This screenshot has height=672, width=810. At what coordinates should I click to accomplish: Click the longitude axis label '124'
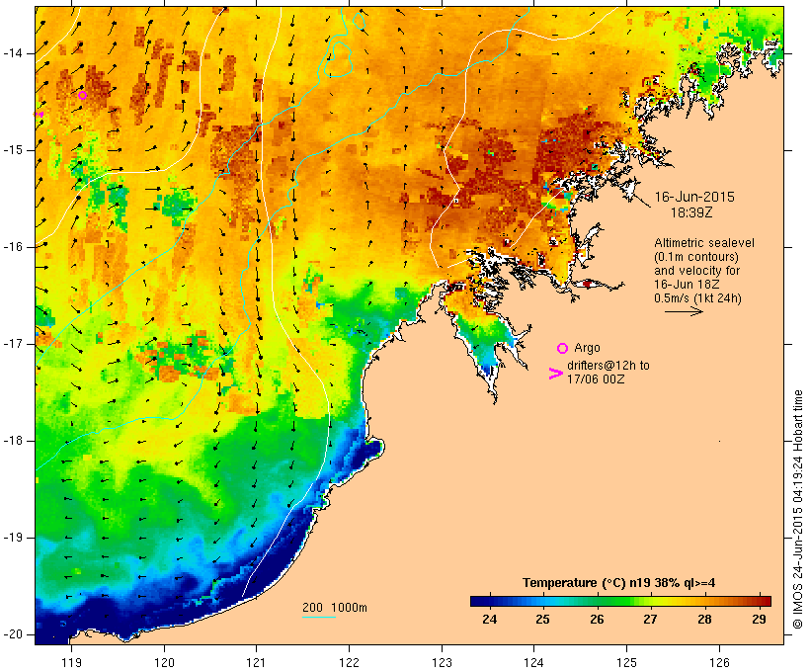point(533,663)
